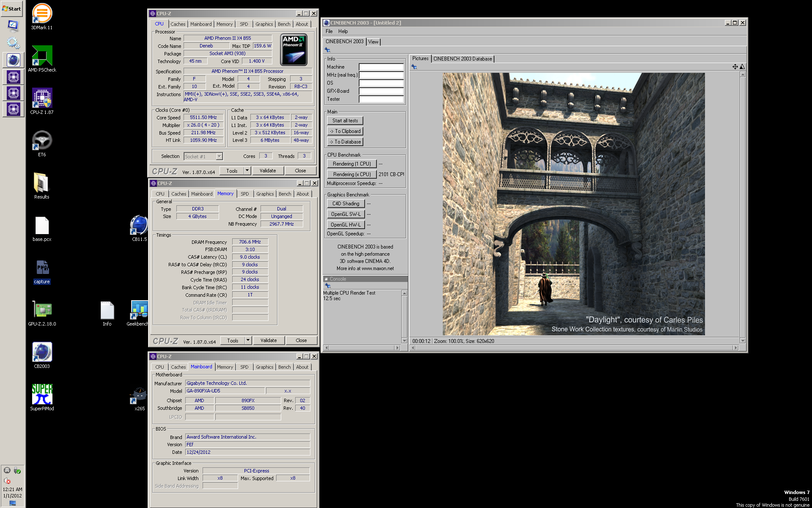Open the Geekbench desktop shortcut
812x508 pixels.
click(x=139, y=313)
